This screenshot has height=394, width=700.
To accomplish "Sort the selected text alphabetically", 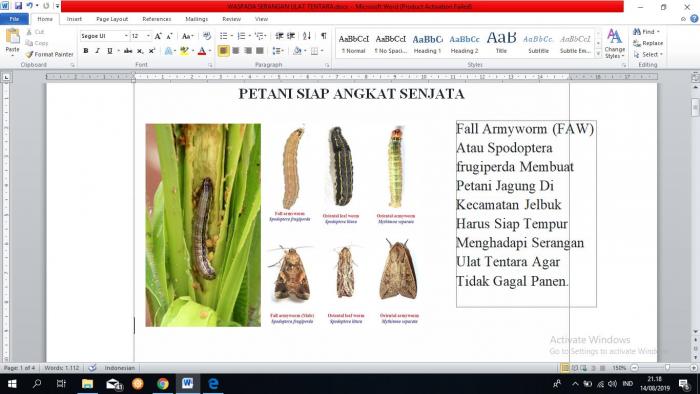I will pos(307,36).
